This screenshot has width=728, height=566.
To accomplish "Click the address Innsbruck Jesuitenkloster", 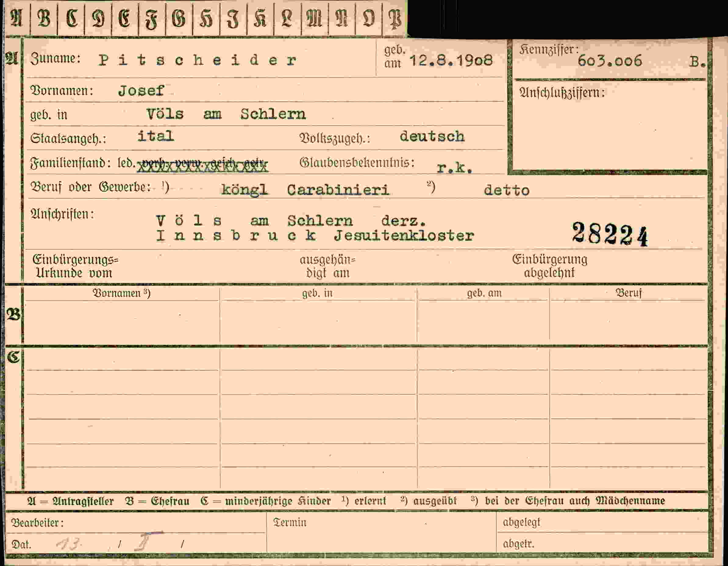I will 315,236.
